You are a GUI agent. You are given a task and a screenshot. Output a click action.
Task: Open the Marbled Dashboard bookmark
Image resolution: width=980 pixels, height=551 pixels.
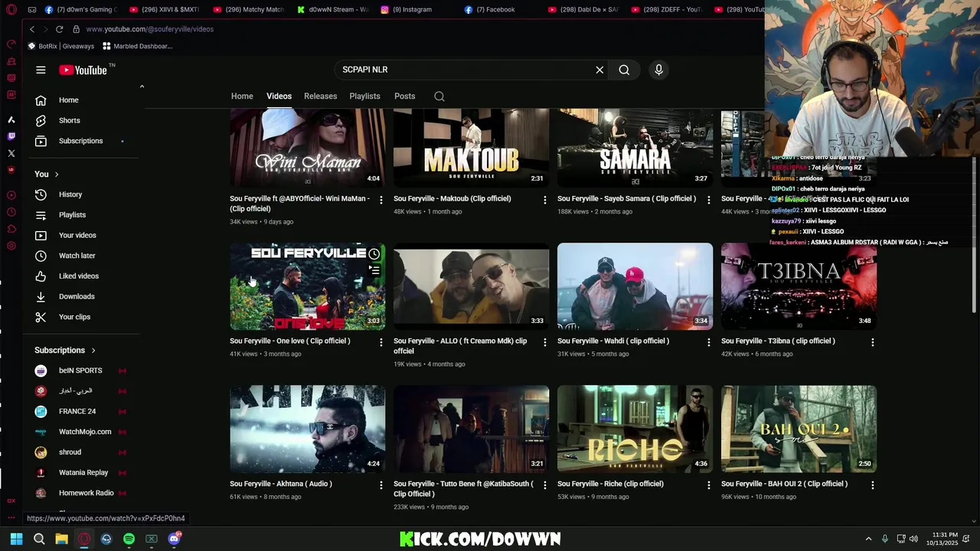tap(138, 46)
